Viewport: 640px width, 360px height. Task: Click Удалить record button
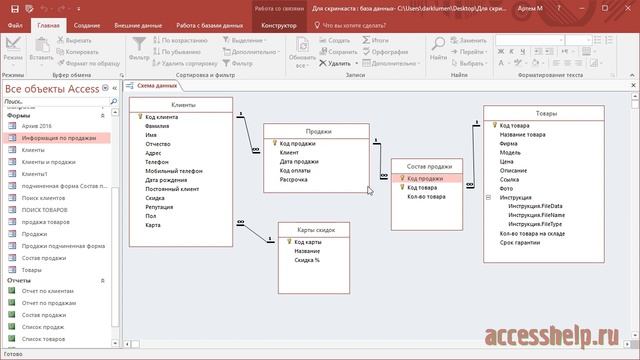pyautogui.click(x=335, y=63)
